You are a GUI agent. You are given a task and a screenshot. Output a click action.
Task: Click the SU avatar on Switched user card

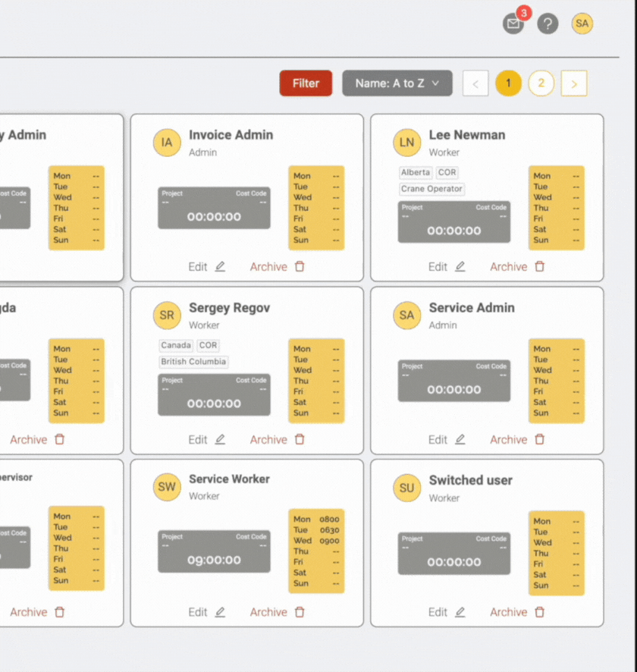click(x=407, y=488)
